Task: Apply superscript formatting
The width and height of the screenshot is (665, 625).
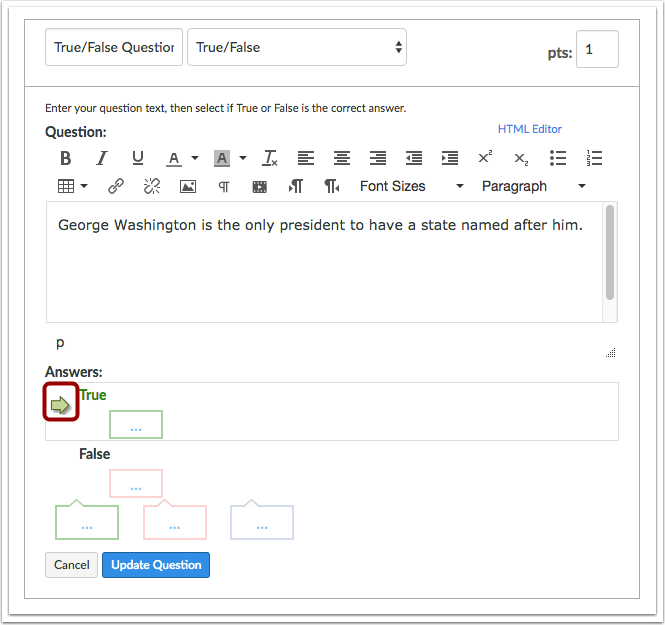Action: click(486, 159)
